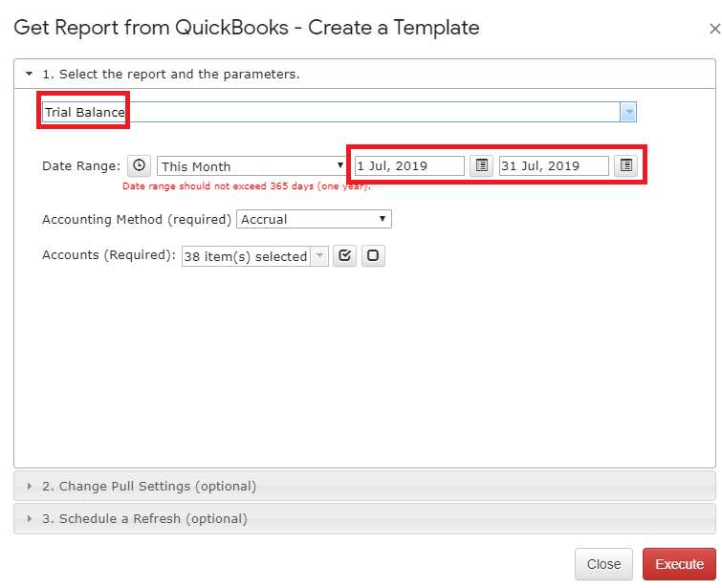This screenshot has height=588, width=722.
Task: Open the This Month date range dropdown
Action: click(x=252, y=166)
